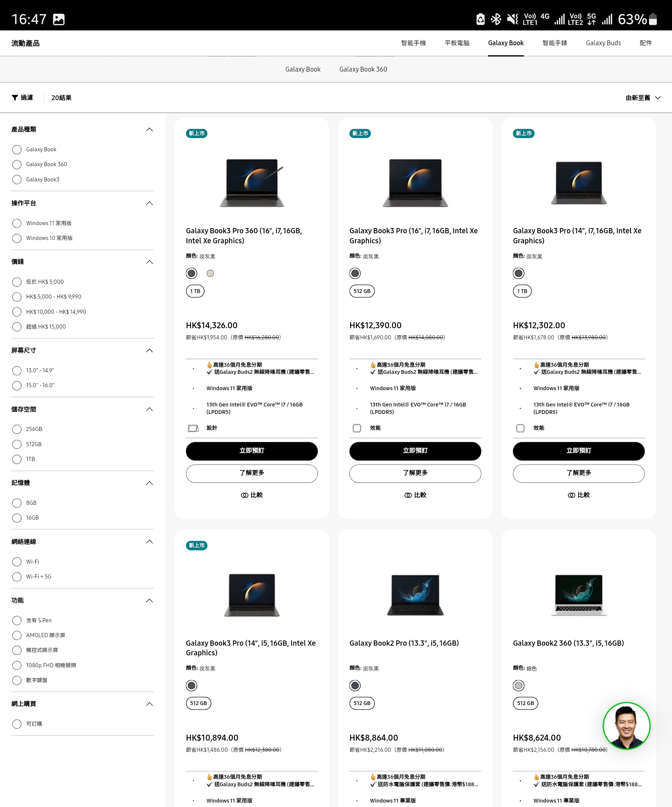Select 可訂購 online purchase filter
This screenshot has height=807, width=672.
coord(17,724)
